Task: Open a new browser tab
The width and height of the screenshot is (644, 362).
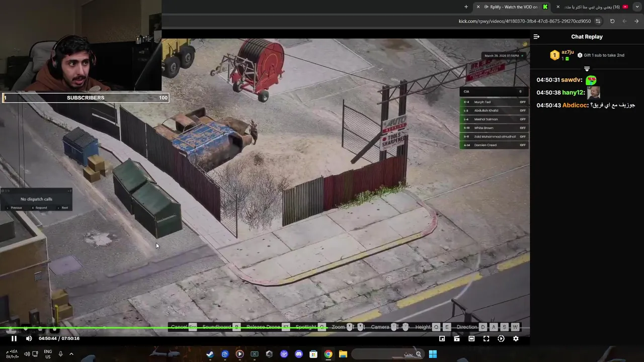Action: [x=466, y=7]
